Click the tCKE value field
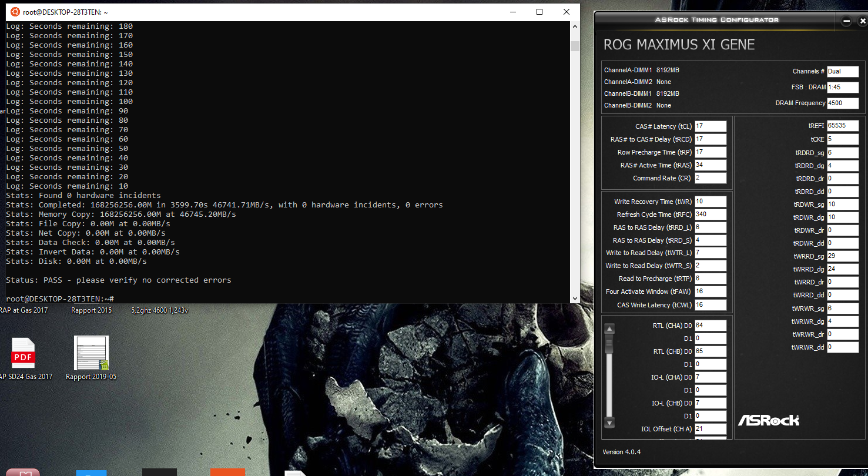Image resolution: width=868 pixels, height=476 pixels. pos(843,139)
